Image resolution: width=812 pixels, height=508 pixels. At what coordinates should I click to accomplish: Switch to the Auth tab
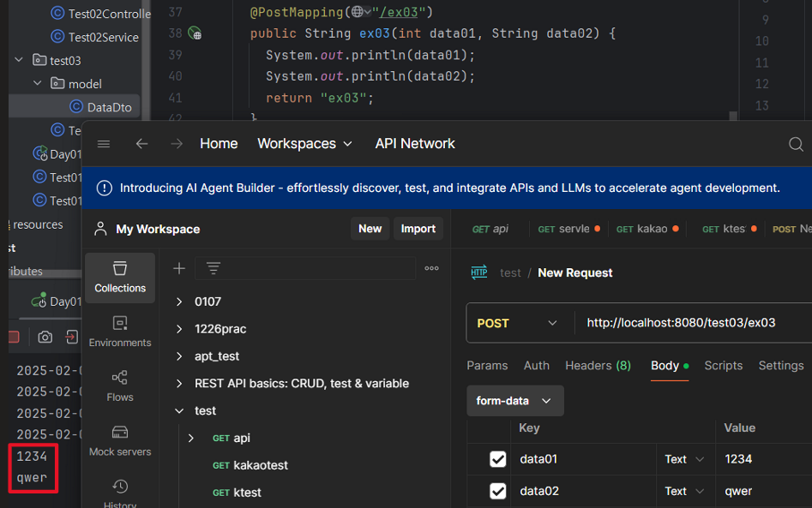(x=537, y=366)
